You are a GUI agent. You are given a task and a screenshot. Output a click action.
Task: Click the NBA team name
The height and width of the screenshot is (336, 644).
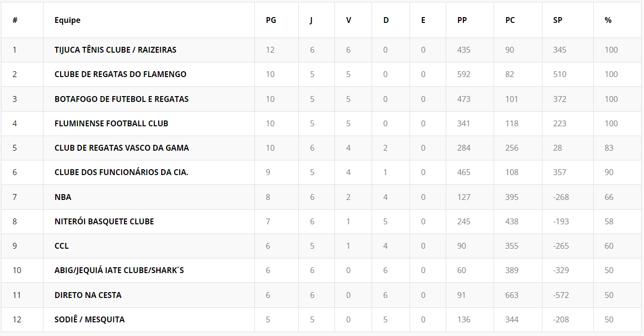[x=63, y=197]
